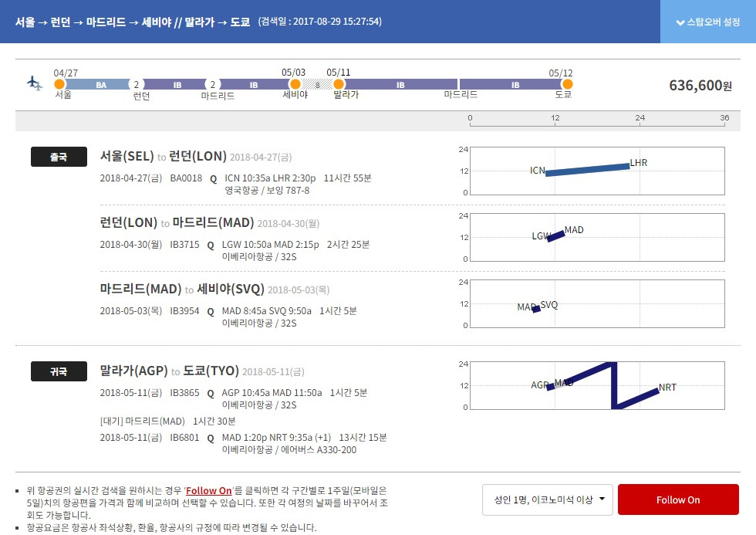Click the Q fare class icon for IB3715
The width and height of the screenshot is (756, 535).
[211, 245]
